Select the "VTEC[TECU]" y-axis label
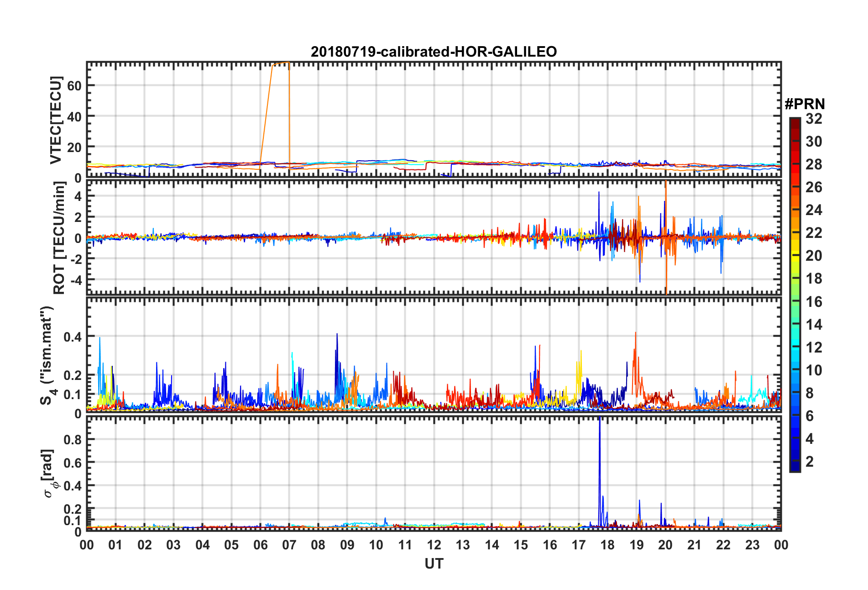Screen dimensions: 868x590 click(x=56, y=120)
